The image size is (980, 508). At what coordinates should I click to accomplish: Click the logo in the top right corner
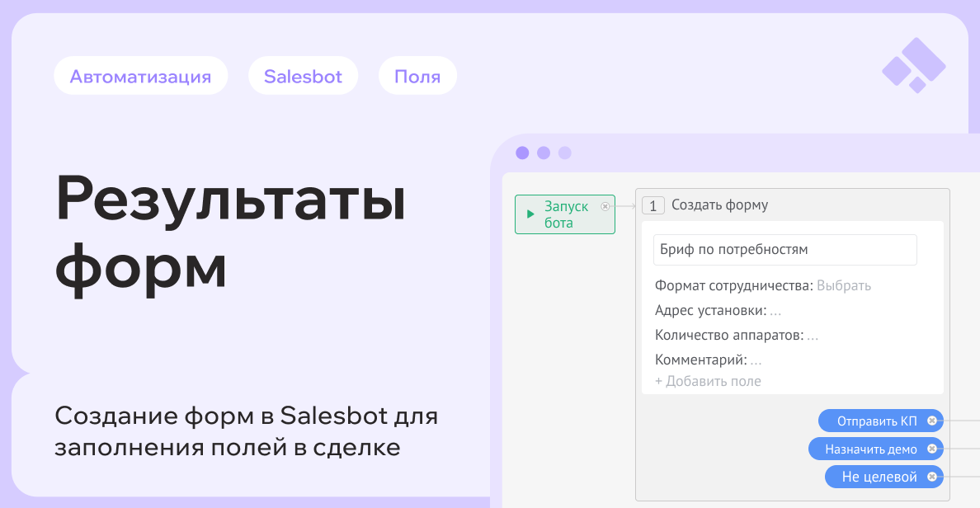[914, 66]
